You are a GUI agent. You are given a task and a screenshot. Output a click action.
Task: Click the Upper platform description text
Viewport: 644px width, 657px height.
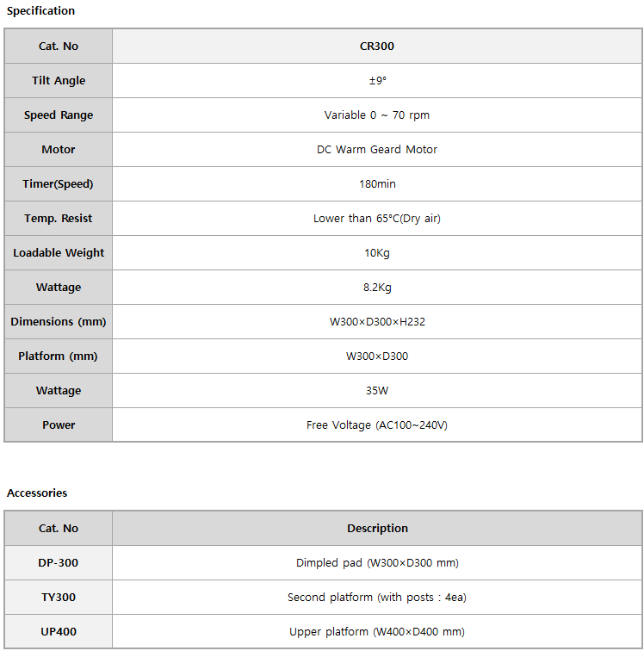coord(377,631)
